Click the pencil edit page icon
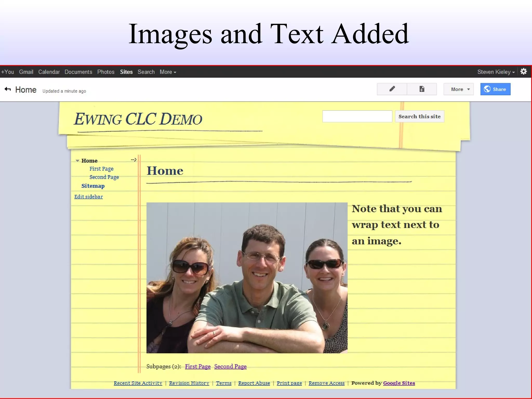This screenshot has width=532, height=399. pyautogui.click(x=392, y=89)
